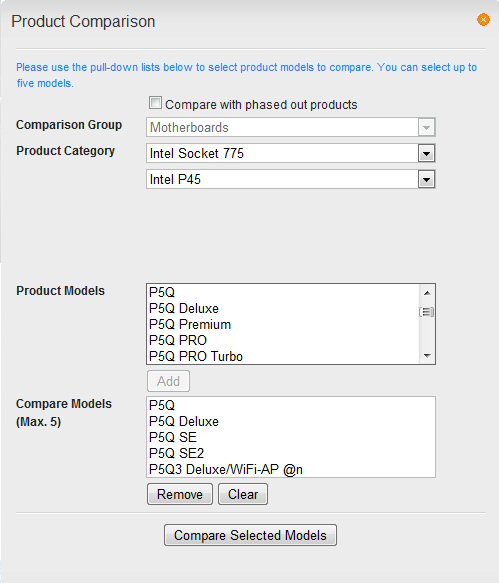Image resolution: width=499 pixels, height=583 pixels.
Task: Click the Product Models scrollbar thumb
Action: point(427,312)
